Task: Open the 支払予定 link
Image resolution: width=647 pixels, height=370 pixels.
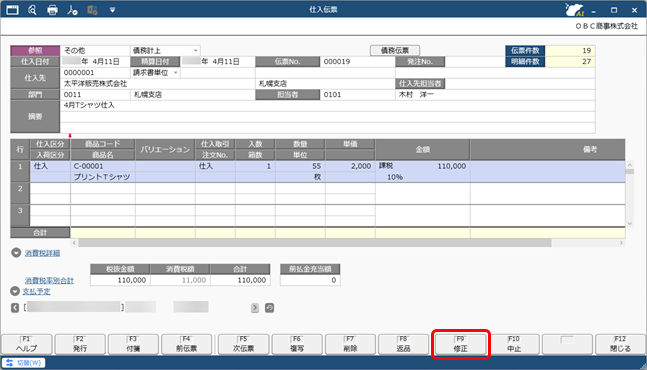Action: (x=36, y=291)
